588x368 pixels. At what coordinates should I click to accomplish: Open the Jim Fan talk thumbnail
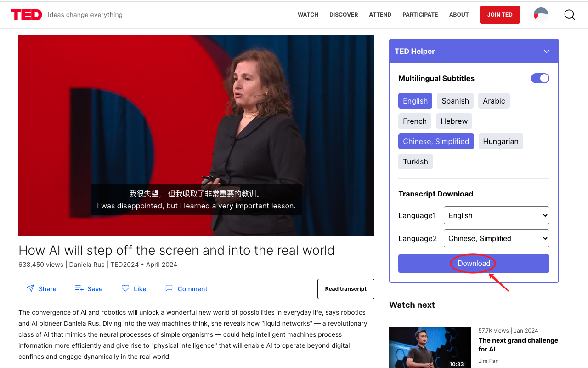(x=430, y=348)
